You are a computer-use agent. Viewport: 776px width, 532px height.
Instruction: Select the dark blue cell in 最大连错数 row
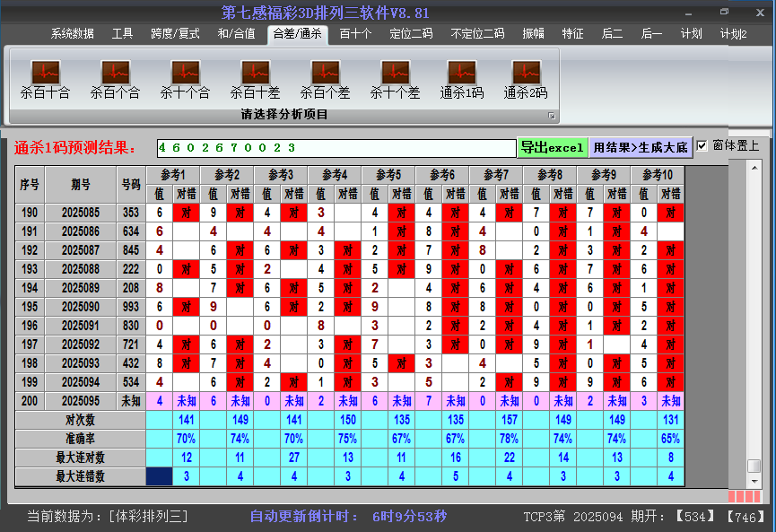click(x=159, y=476)
